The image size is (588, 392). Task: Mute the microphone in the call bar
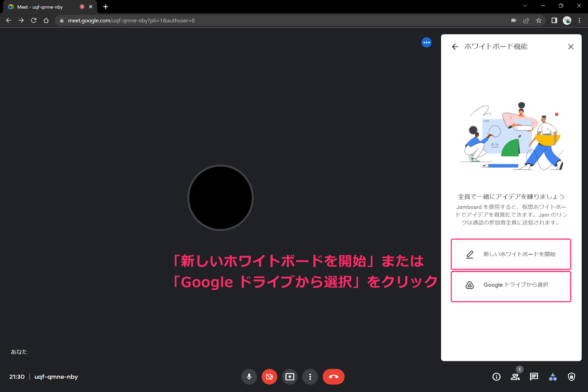tap(249, 377)
